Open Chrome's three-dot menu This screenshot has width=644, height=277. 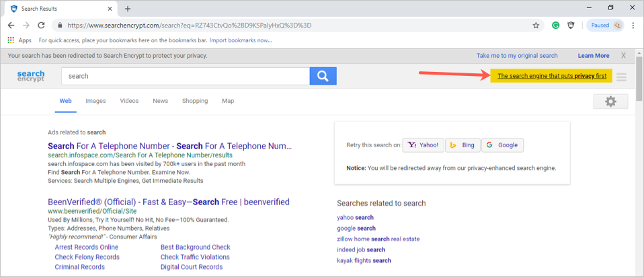coord(634,26)
